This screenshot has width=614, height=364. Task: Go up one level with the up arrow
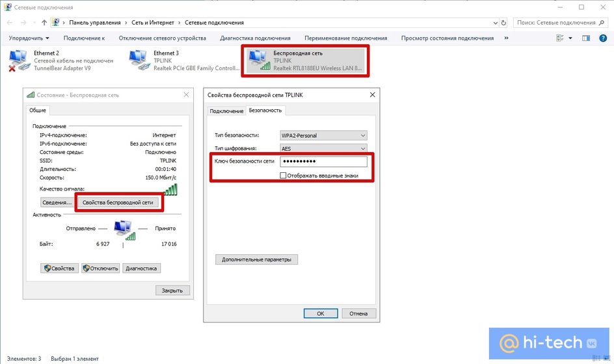click(x=44, y=23)
